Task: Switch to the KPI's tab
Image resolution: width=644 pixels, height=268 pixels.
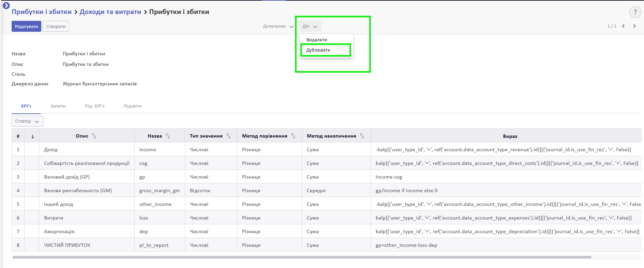Action: 26,106
